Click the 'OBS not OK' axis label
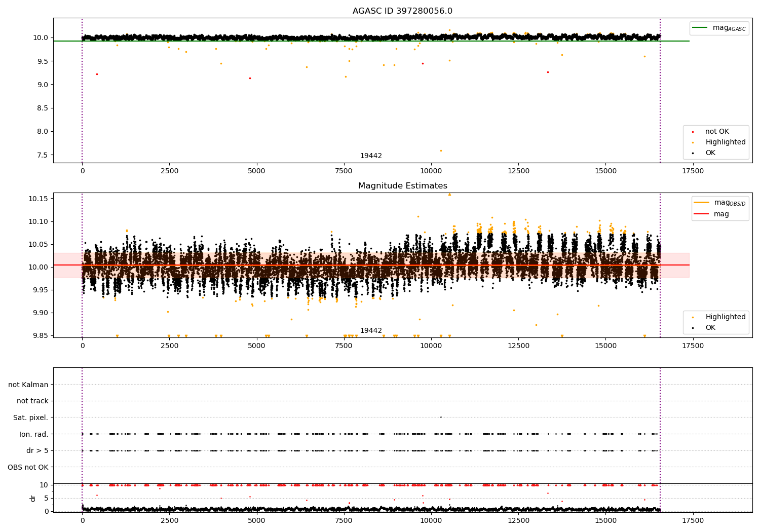Image resolution: width=760 pixels, height=532 pixels. point(28,467)
